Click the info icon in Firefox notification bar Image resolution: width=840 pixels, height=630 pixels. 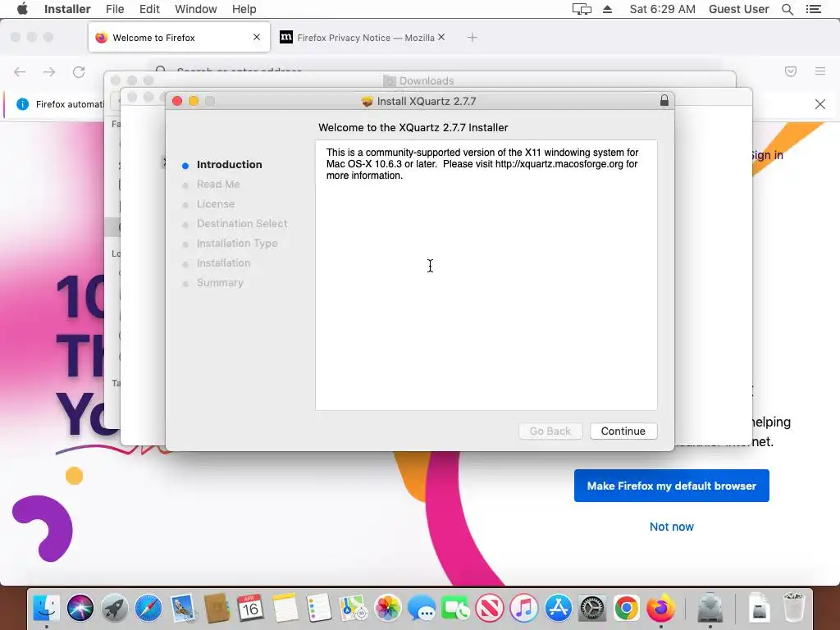pos(22,104)
